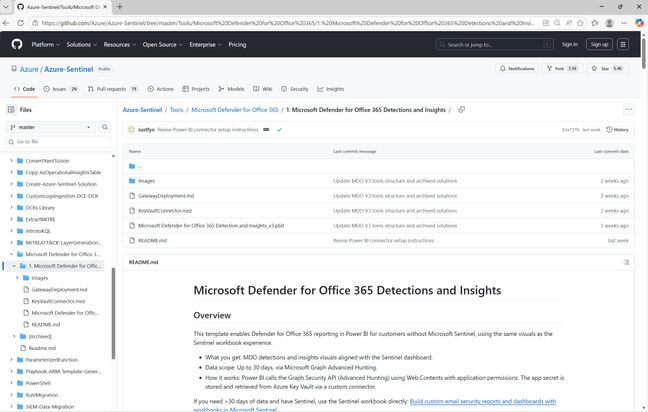The height and width of the screenshot is (412, 648).
Task: Click the browser refresh icon
Action: (20, 23)
